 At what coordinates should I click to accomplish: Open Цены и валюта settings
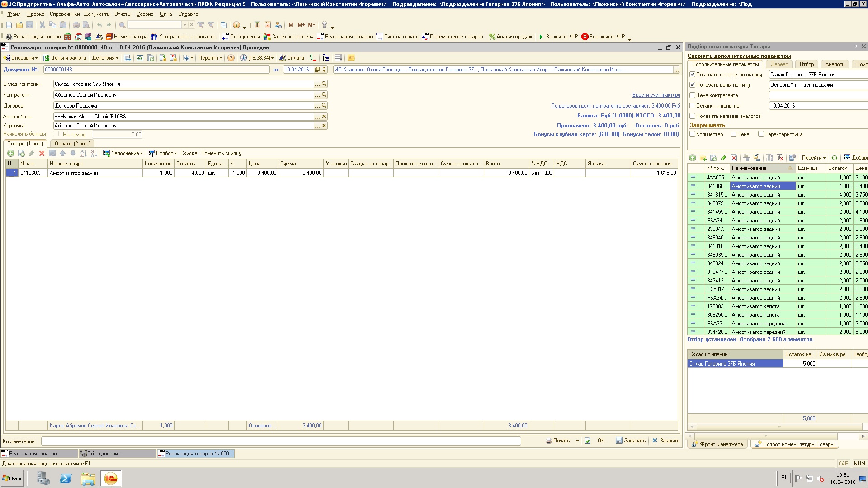coord(65,58)
